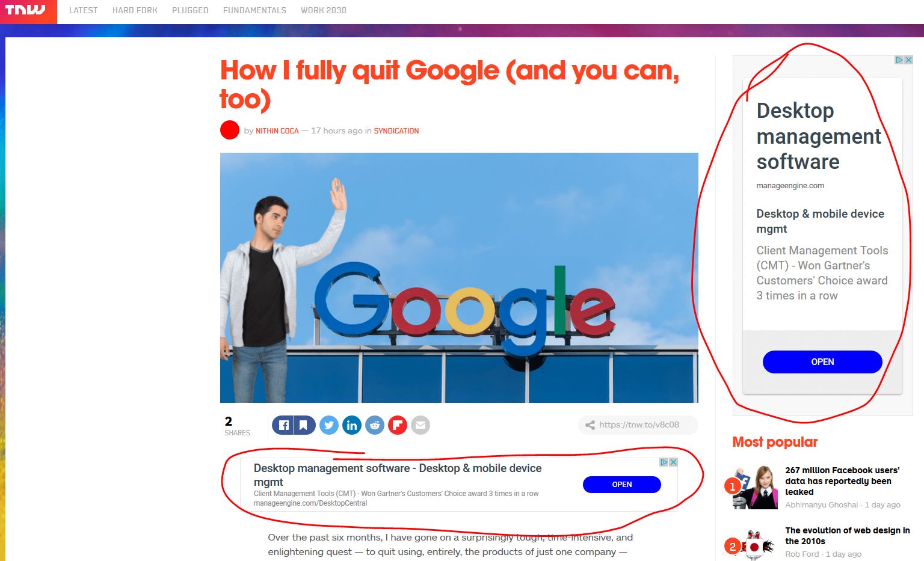Go to Plugged section

click(x=190, y=10)
